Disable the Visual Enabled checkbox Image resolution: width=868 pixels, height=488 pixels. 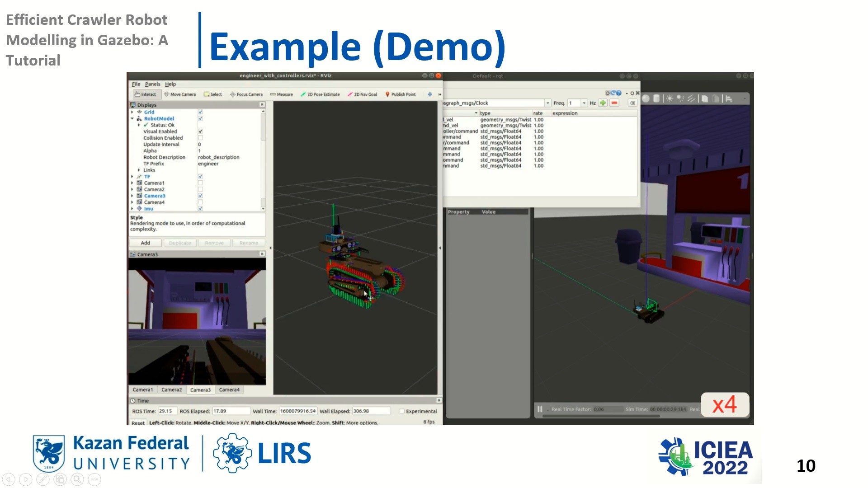coord(200,131)
